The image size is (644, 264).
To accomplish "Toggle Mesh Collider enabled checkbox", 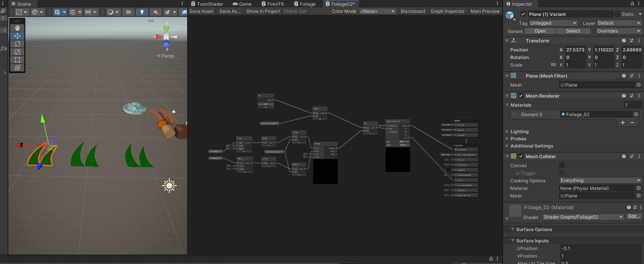I will [521, 156].
